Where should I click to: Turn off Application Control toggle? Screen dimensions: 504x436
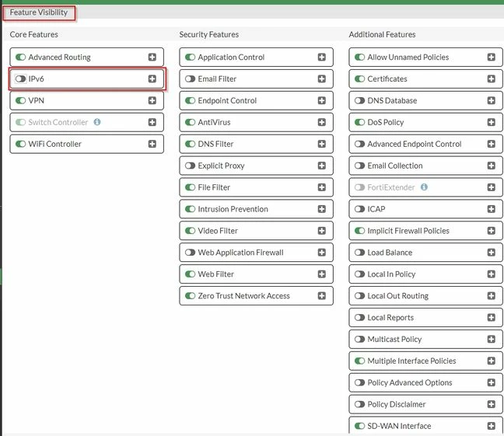pos(190,58)
